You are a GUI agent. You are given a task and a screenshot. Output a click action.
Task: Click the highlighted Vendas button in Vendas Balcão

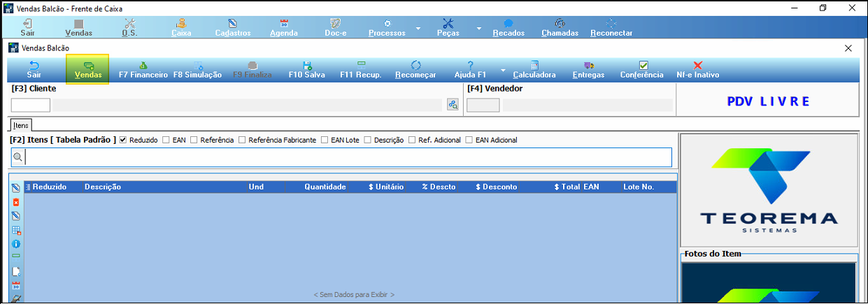[x=88, y=69]
